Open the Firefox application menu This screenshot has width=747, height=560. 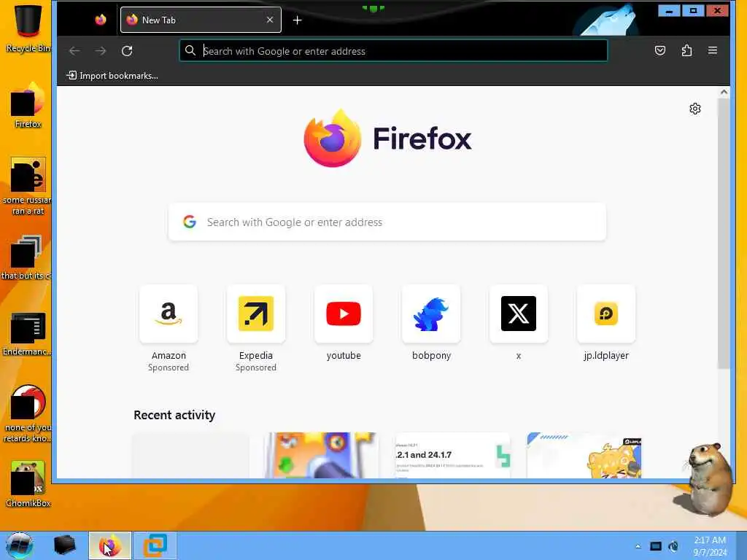713,50
